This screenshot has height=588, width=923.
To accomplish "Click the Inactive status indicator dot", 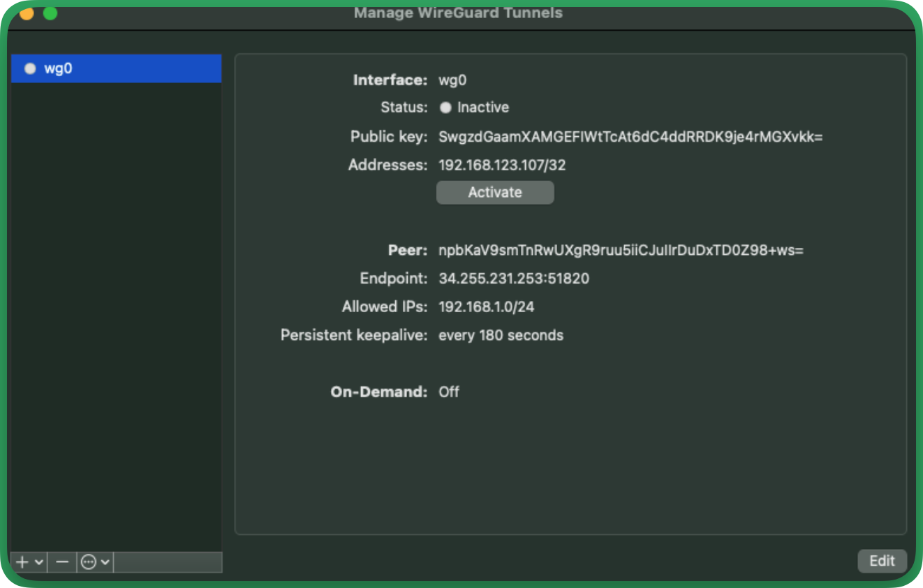I will tap(445, 108).
